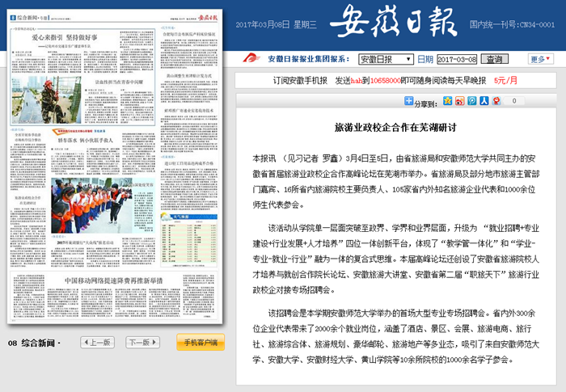Screen dimensions: 566x392
Task: Click the blue plus share icon
Action: point(408,101)
